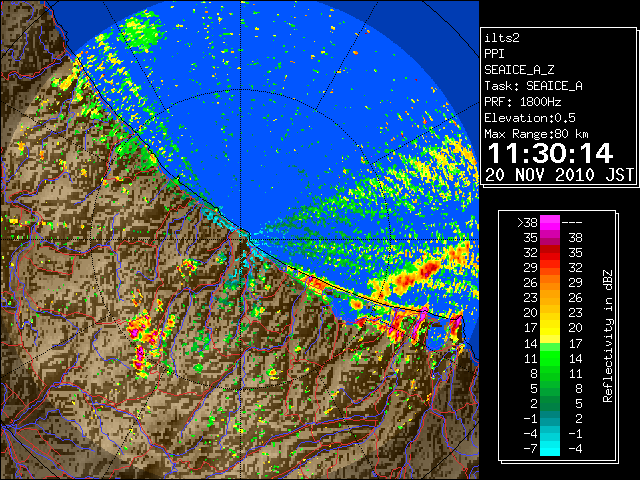This screenshot has width=640, height=480.
Task: Pick the yellow 17-20 color band
Action: (550, 328)
